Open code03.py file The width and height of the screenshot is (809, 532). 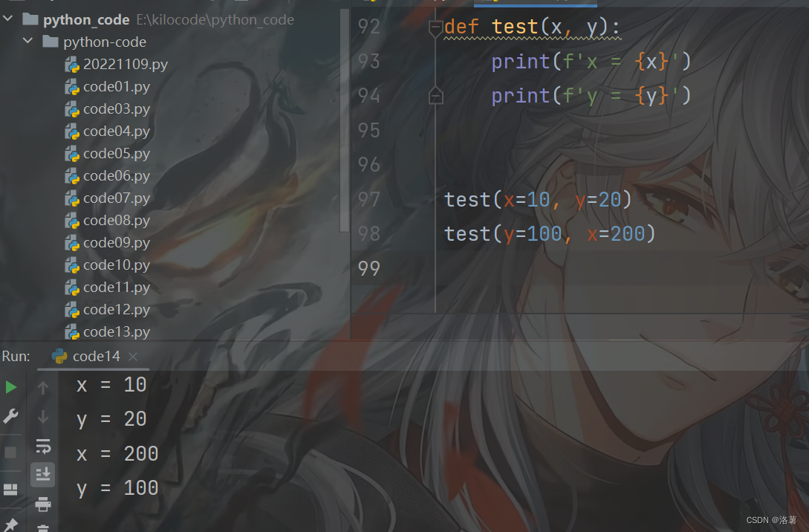(x=107, y=109)
